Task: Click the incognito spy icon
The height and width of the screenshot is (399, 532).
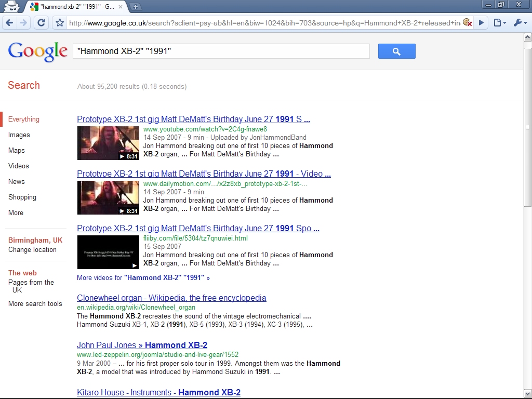Action: (11, 6)
